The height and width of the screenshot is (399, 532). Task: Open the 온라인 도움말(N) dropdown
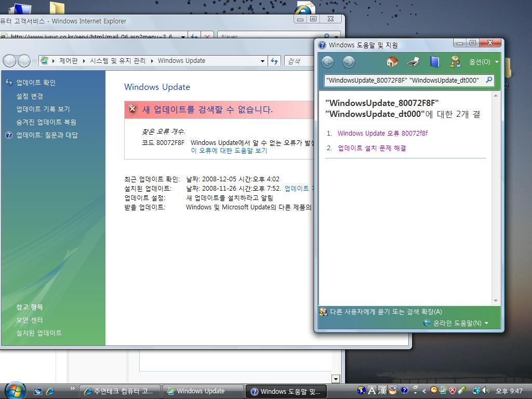[460, 323]
